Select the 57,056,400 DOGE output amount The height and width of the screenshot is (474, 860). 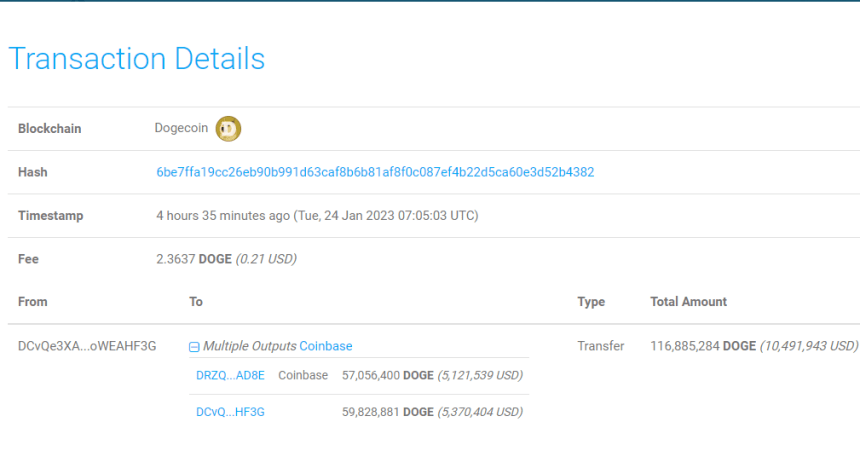[x=388, y=375]
